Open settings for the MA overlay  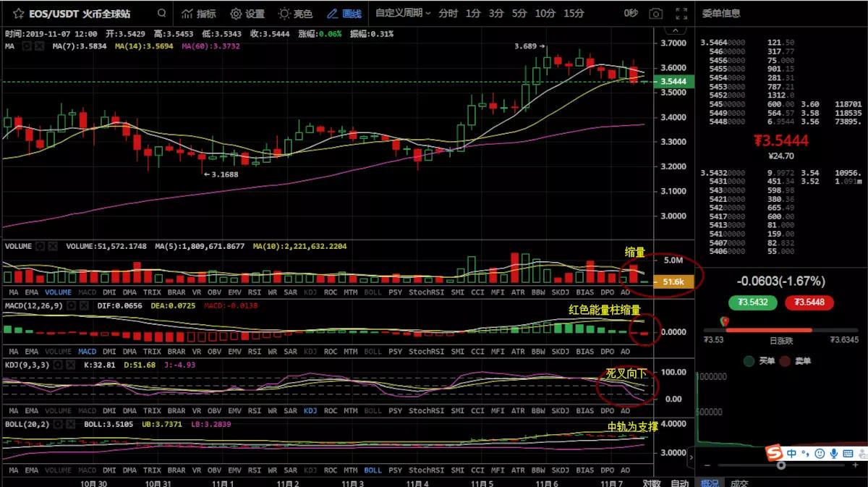click(x=27, y=46)
